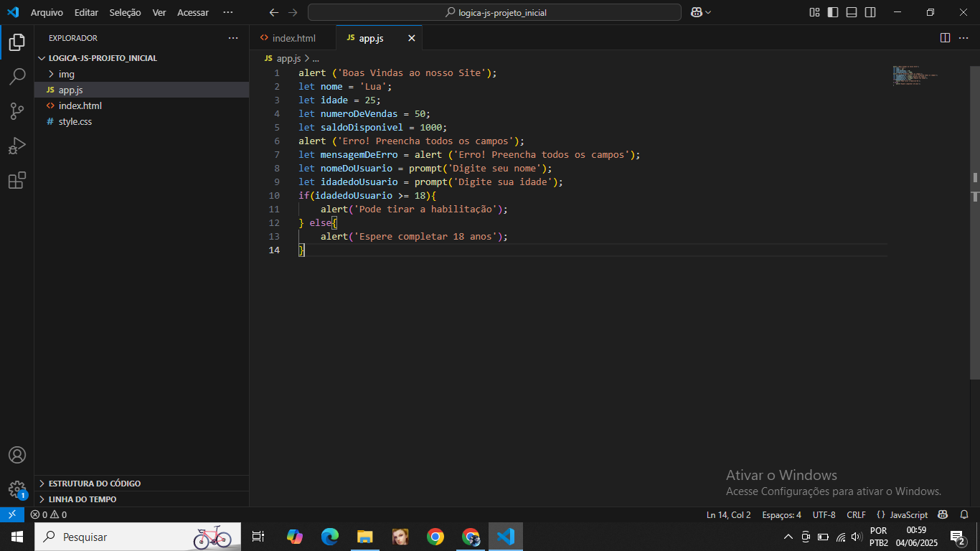
Task: Open notifications bell in status bar
Action: click(964, 514)
